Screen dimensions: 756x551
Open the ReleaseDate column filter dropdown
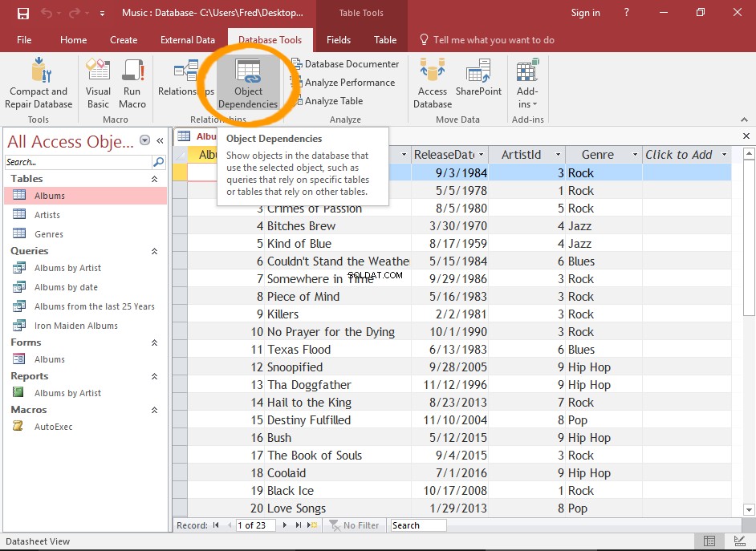point(481,155)
